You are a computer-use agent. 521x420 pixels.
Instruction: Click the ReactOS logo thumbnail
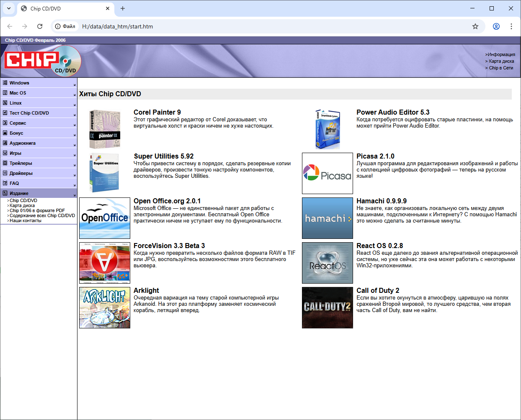click(x=328, y=263)
